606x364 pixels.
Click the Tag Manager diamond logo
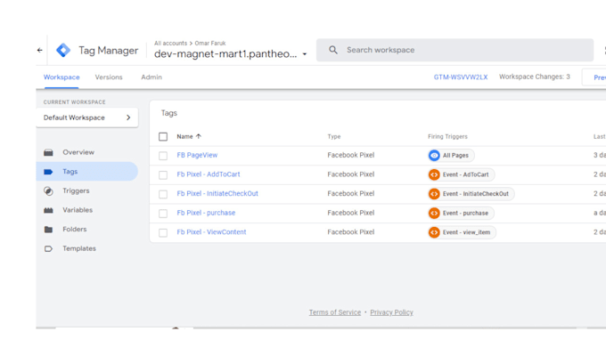(x=63, y=50)
